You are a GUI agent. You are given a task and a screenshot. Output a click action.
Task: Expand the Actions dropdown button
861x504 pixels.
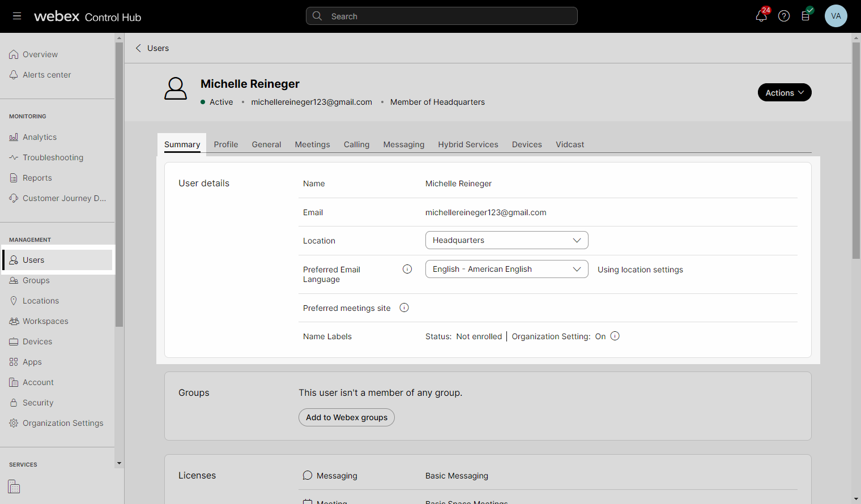click(785, 92)
